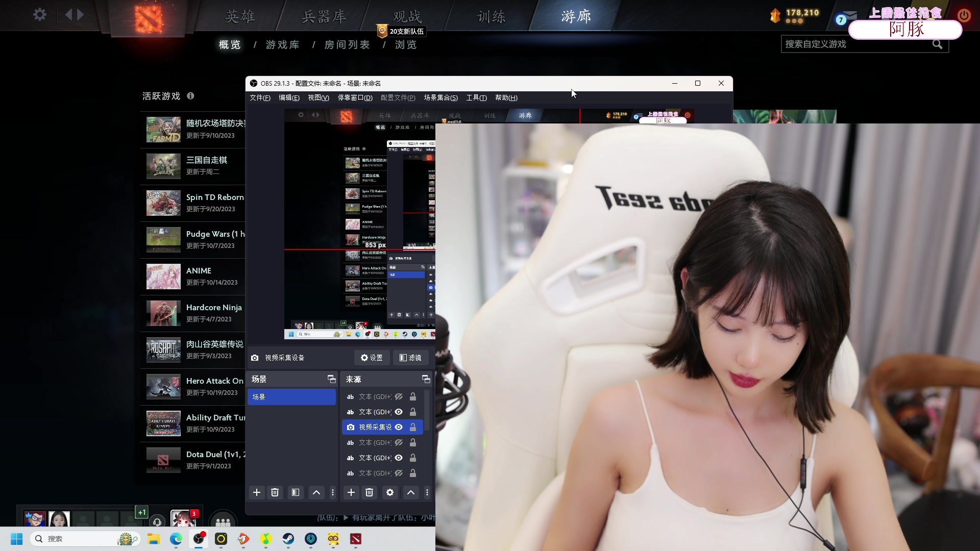Click OBS source 滤镜 button
Screen dimensions: 980x551
click(x=410, y=358)
